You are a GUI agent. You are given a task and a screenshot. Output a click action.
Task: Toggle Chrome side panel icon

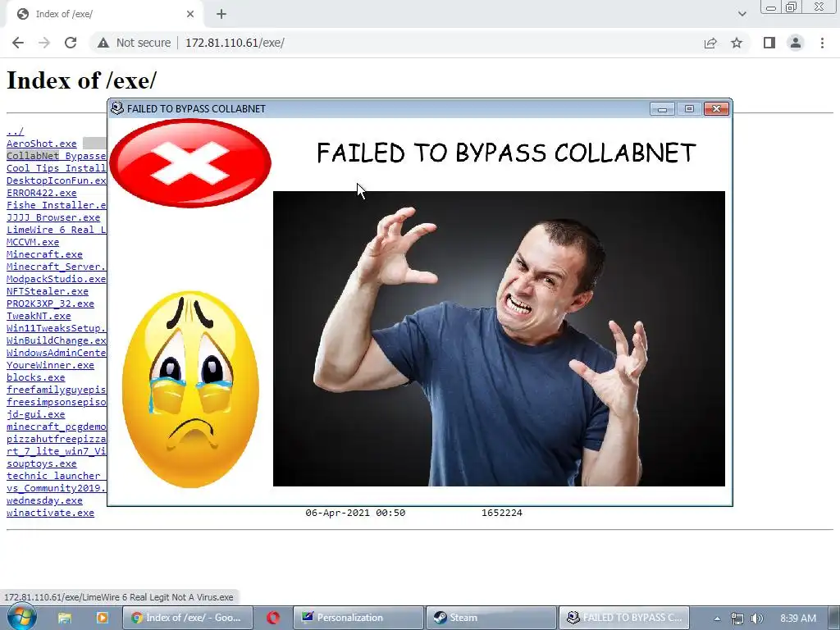769,43
